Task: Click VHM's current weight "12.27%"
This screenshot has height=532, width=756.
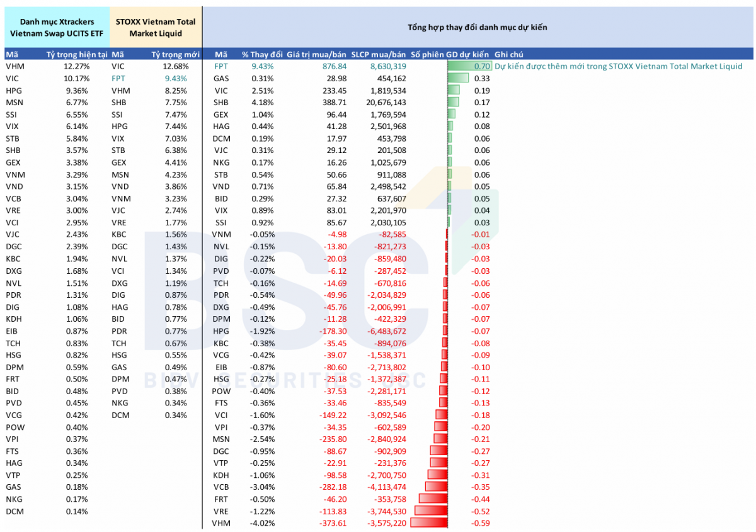Action: (x=77, y=66)
